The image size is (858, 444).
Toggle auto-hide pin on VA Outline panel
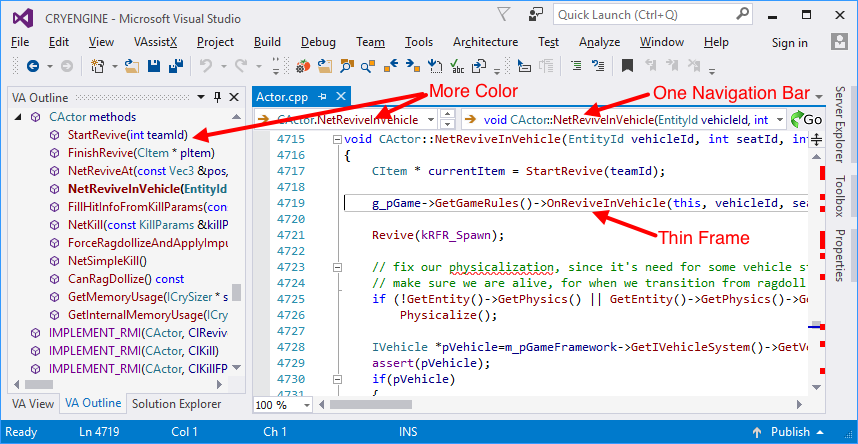coord(217,97)
